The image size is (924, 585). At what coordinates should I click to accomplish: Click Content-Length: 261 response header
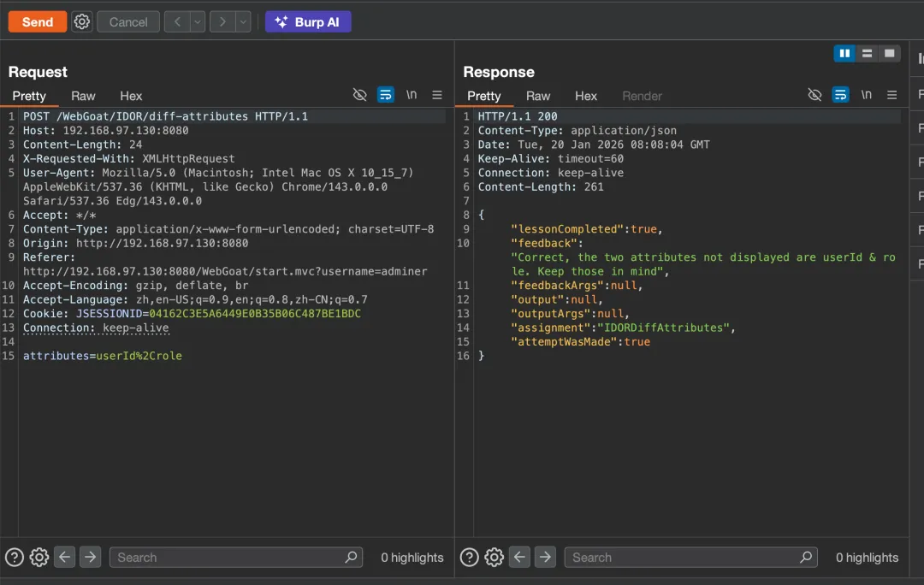(541, 186)
